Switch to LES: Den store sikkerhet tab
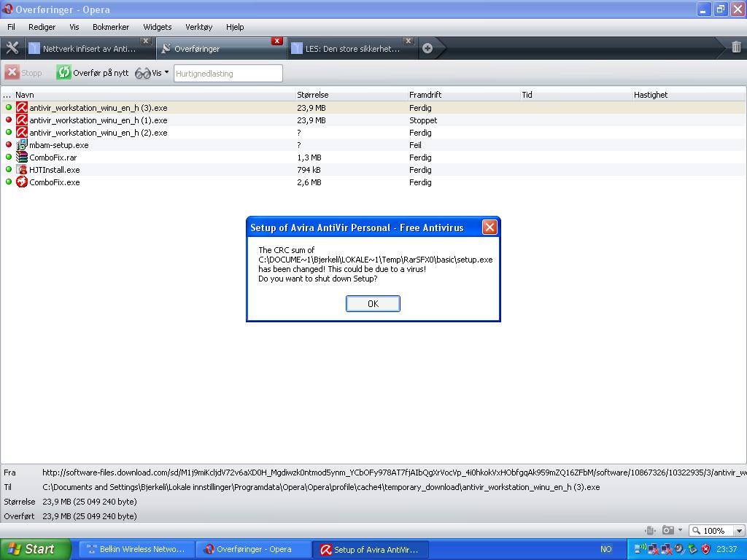Image resolution: width=747 pixels, height=560 pixels. [352, 49]
